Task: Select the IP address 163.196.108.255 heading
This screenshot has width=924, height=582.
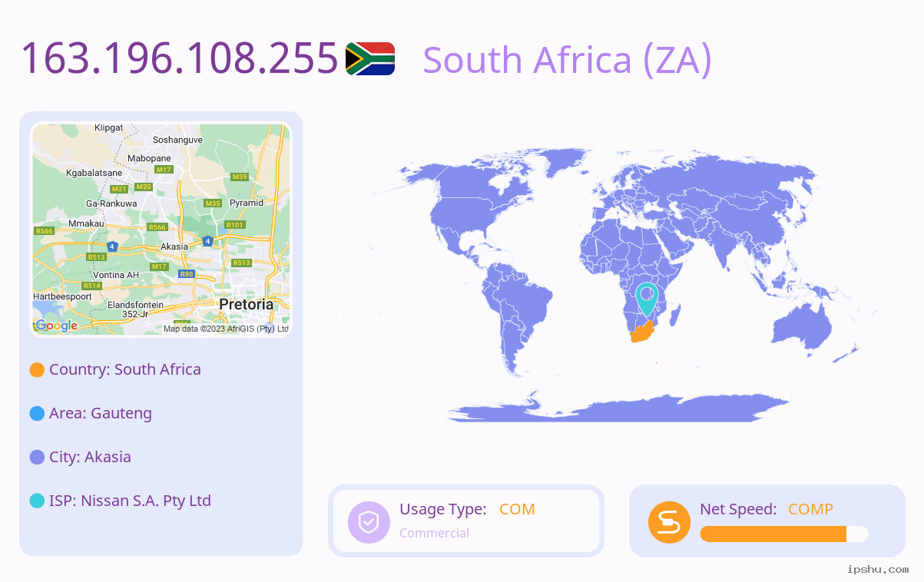Action: point(180,58)
